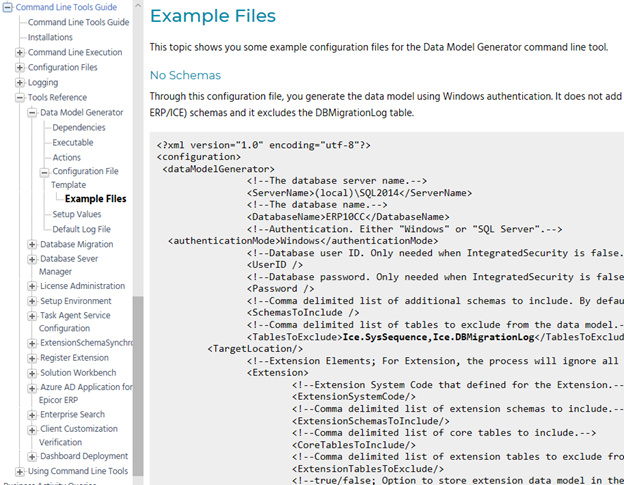Open the ExtensionSchemaSynchro topic
The height and width of the screenshot is (485, 624).
86,343
